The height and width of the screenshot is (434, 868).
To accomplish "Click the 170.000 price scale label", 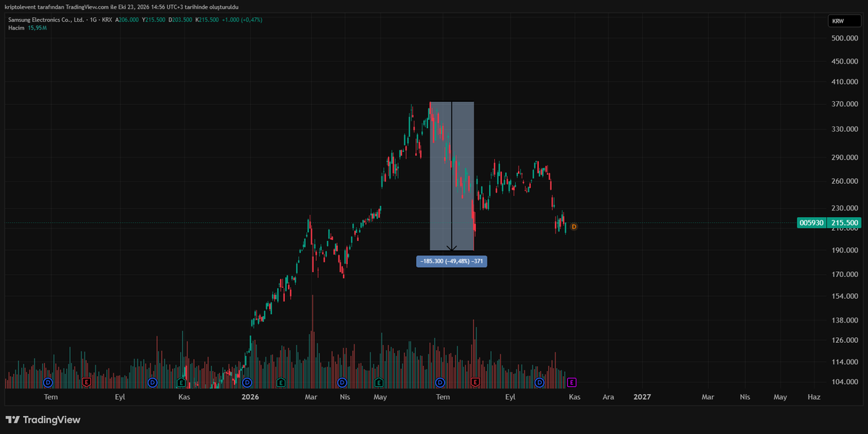I will coord(844,275).
